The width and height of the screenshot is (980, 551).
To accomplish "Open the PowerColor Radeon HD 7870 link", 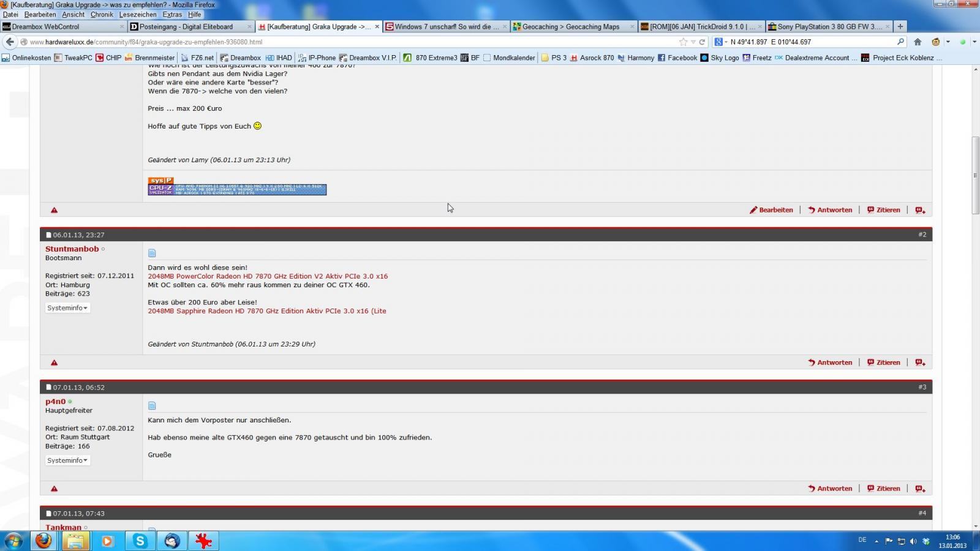I will pos(268,276).
